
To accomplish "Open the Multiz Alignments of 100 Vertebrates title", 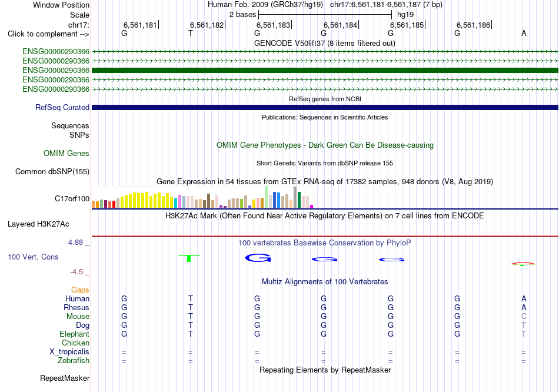I will click(325, 282).
